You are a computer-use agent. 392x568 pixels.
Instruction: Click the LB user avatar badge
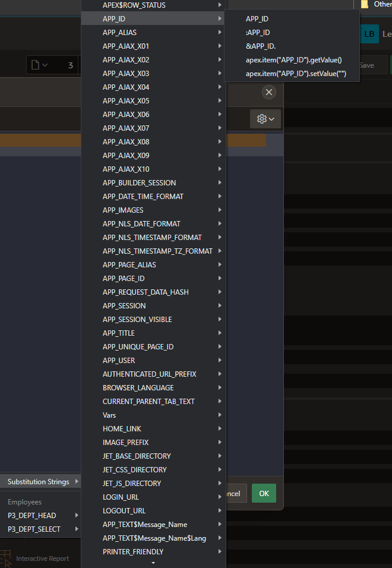[x=369, y=34]
